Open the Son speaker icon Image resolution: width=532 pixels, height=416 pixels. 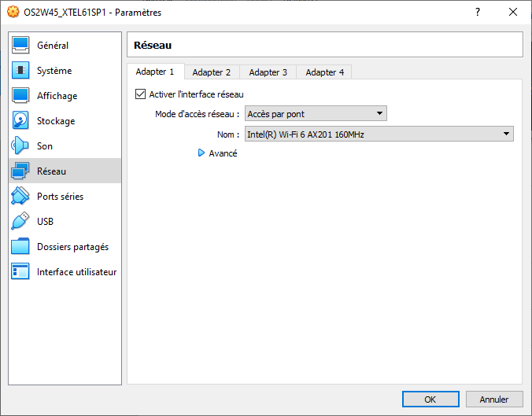(x=21, y=146)
